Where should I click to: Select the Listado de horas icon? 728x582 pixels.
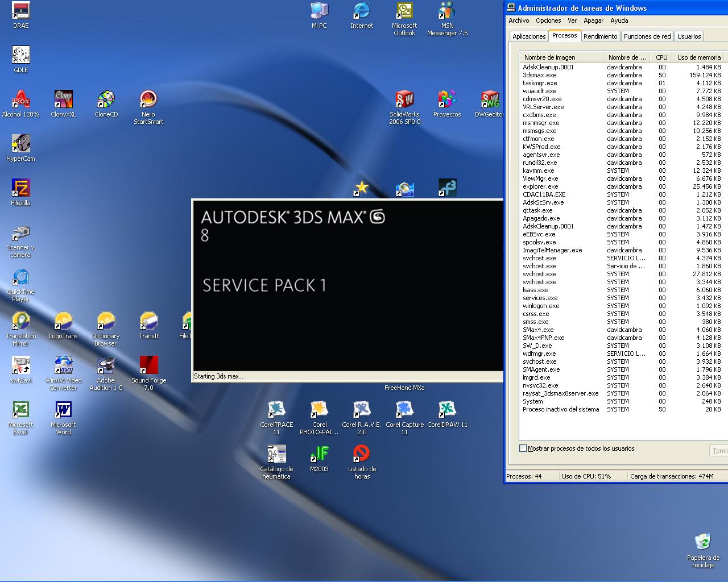pos(362,463)
